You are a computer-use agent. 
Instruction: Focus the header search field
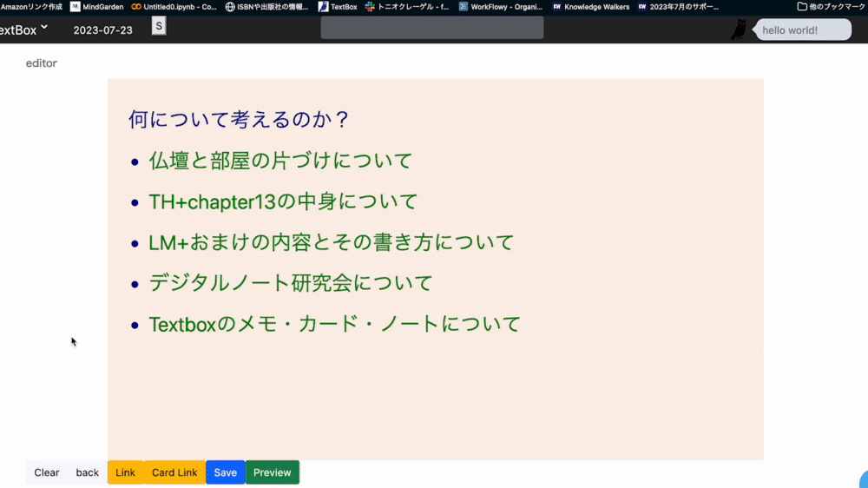[x=431, y=28]
